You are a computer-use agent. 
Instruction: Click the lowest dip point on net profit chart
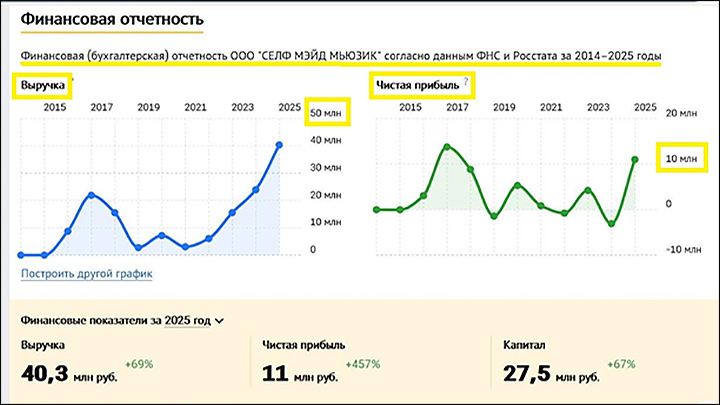pos(611,224)
